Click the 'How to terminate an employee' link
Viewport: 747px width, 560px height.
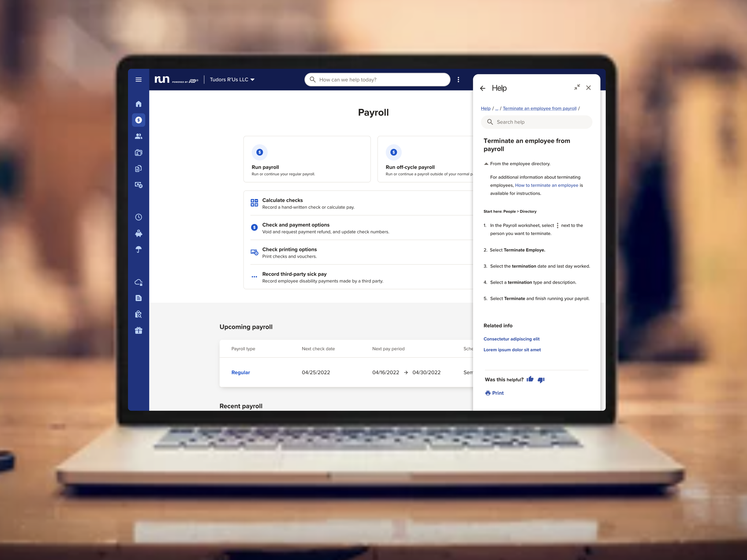547,185
